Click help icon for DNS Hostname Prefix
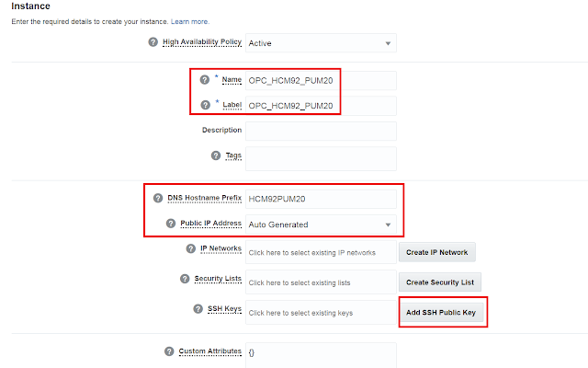Screen dimensions: 588x368 tap(158, 199)
